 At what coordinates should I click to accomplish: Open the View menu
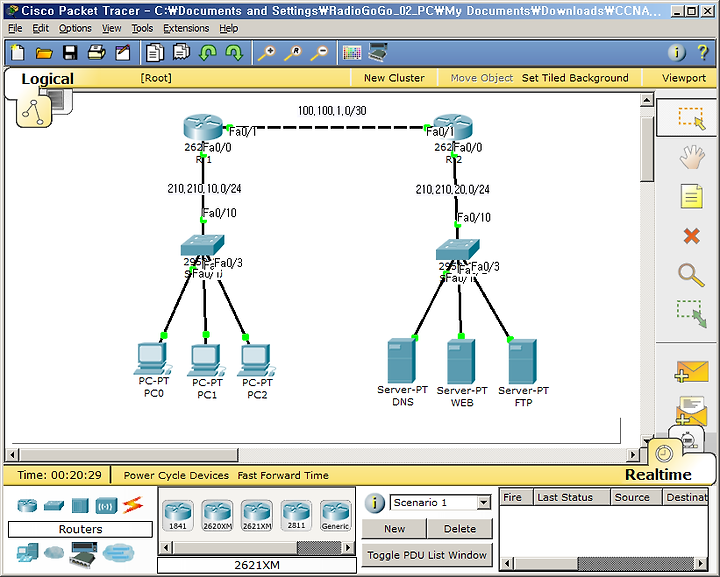112,28
